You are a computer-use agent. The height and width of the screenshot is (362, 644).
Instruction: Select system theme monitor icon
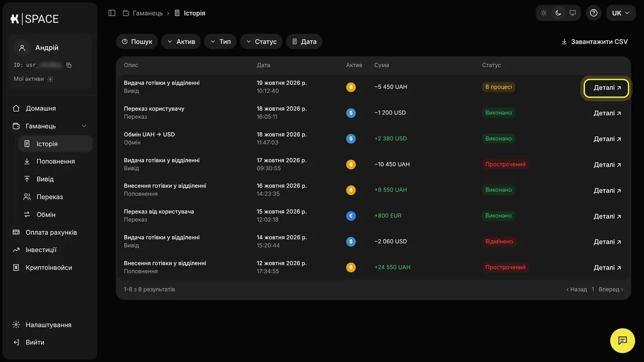coord(573,13)
